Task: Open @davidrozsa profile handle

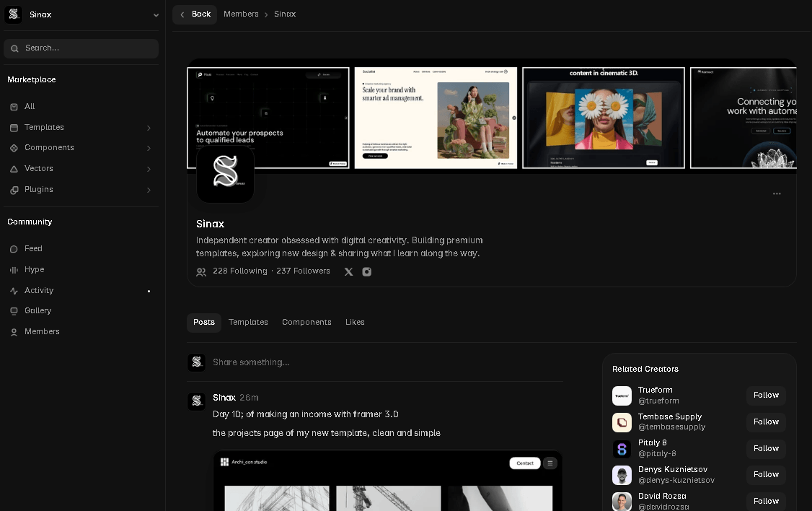Action: (663, 507)
